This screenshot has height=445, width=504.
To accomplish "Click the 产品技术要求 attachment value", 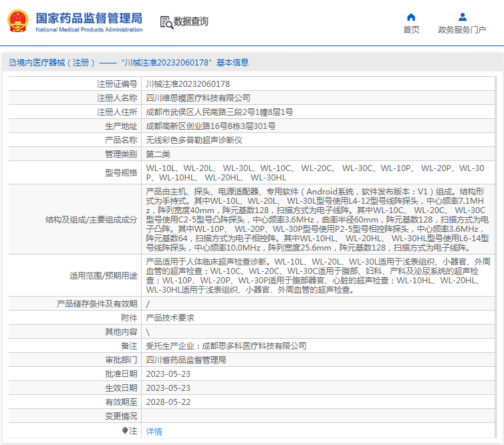I will click(170, 318).
